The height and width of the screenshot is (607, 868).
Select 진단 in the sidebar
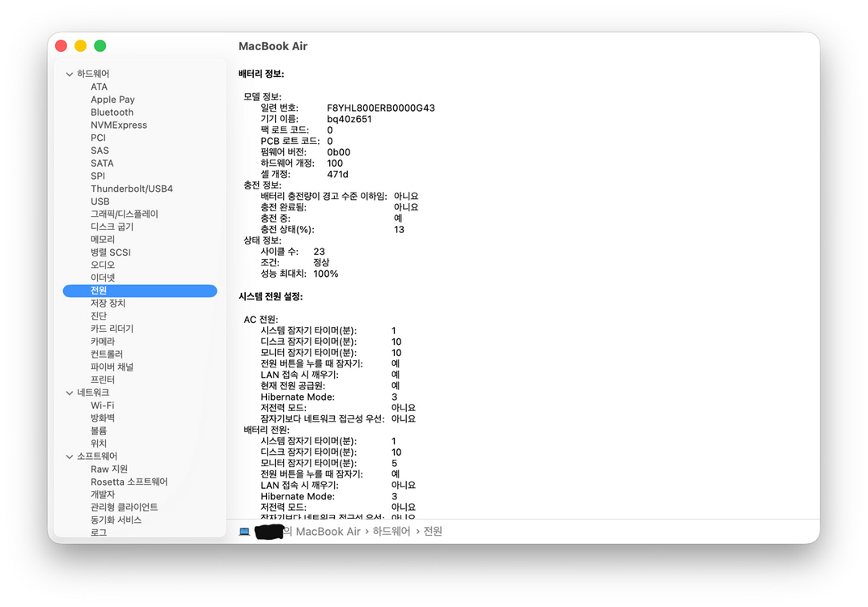point(99,316)
